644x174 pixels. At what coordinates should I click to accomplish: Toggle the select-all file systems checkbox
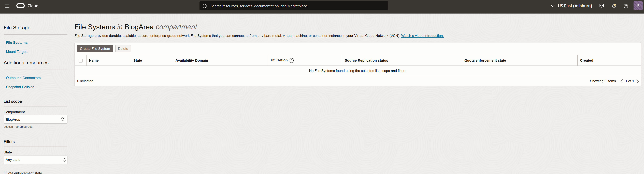point(80,61)
